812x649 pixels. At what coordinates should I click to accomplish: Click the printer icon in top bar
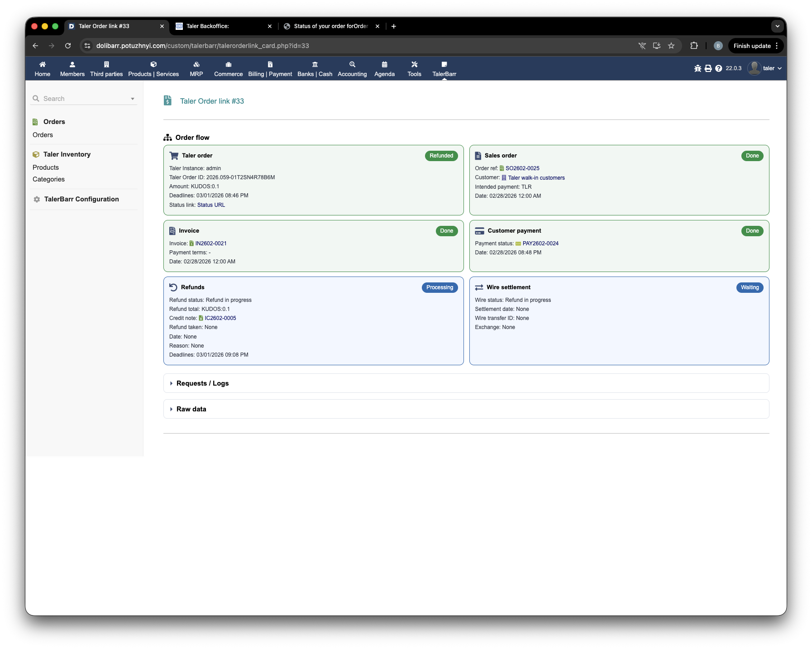tap(708, 68)
